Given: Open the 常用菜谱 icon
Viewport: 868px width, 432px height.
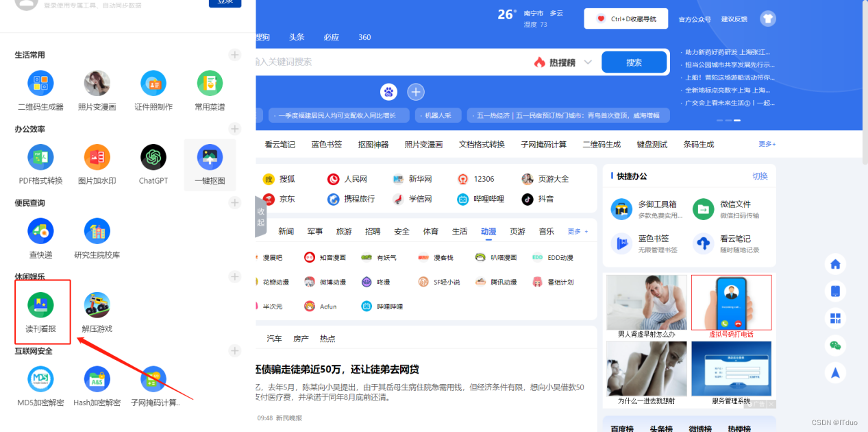Looking at the screenshot, I should 210,83.
